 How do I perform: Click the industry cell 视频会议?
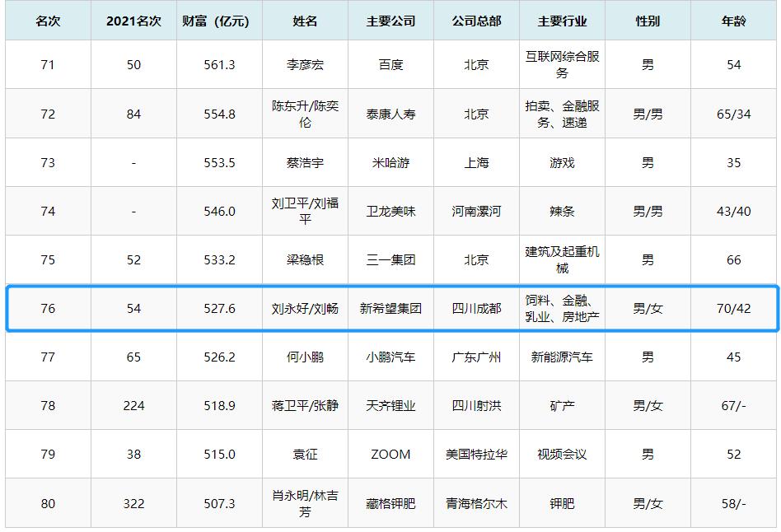[562, 455]
